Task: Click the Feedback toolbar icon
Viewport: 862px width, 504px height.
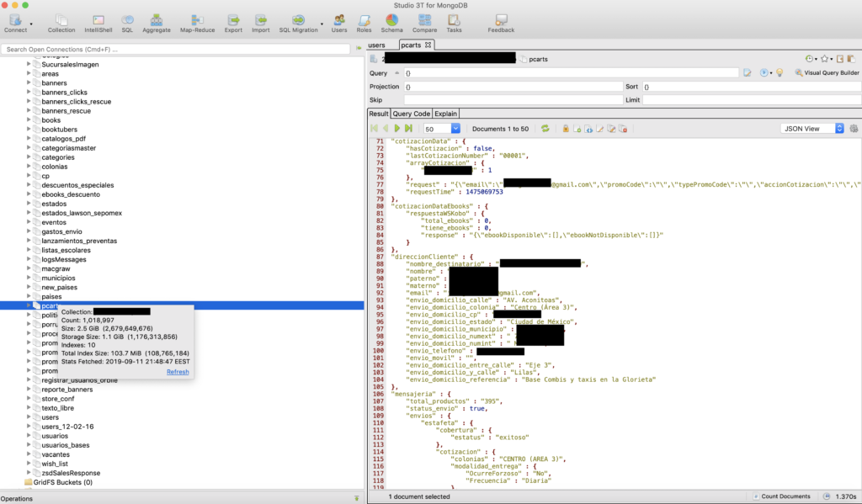Action: coord(501,24)
